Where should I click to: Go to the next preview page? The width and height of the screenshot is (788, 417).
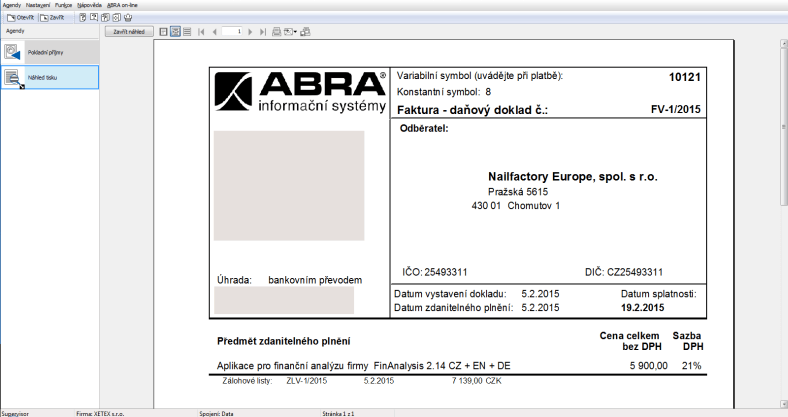(250, 32)
